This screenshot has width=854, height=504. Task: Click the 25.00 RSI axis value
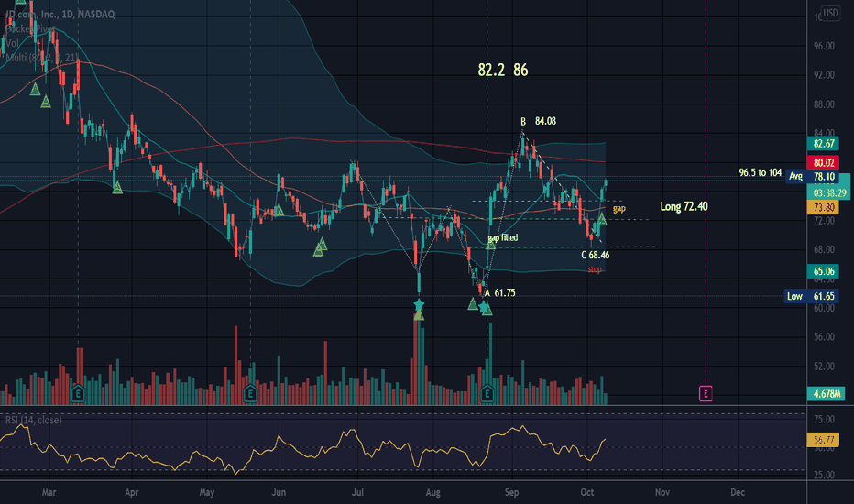pos(824,475)
